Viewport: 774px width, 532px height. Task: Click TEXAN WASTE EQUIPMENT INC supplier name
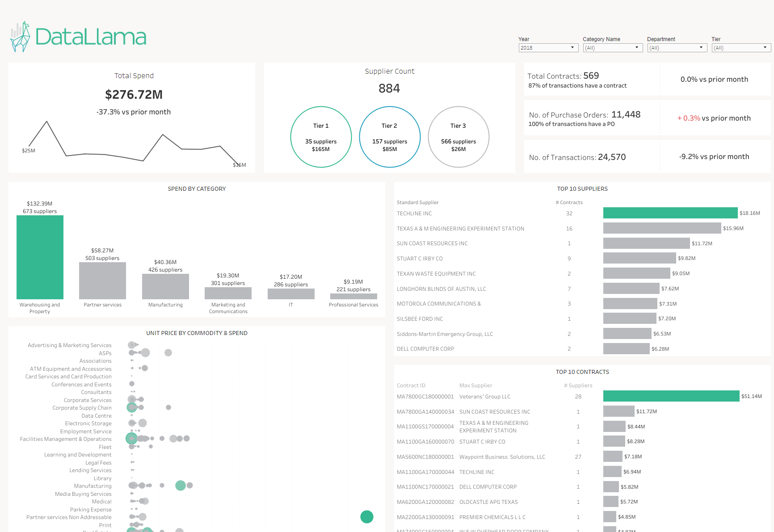pos(436,274)
